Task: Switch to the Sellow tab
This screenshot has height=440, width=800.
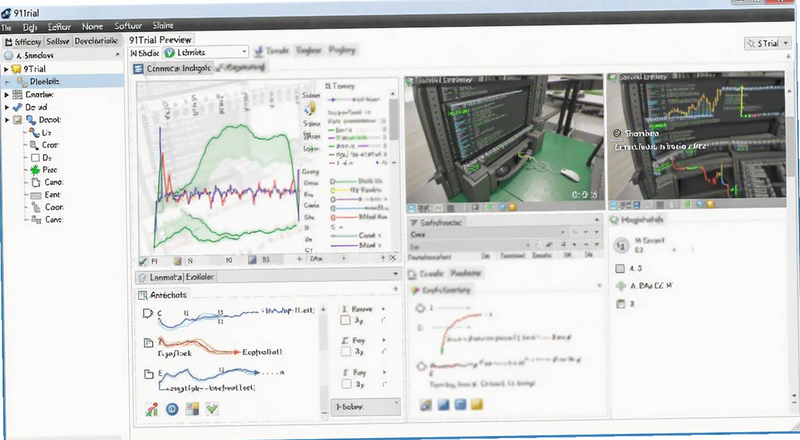Action: pyautogui.click(x=58, y=41)
